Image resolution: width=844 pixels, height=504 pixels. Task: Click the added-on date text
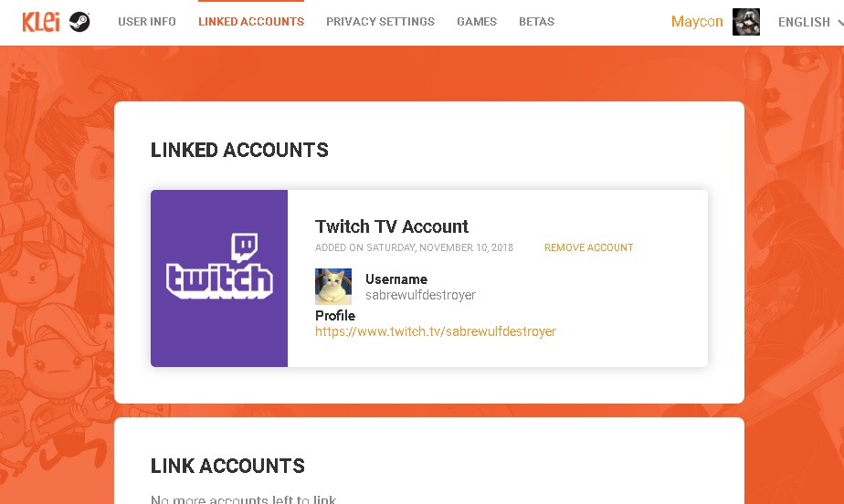click(414, 247)
